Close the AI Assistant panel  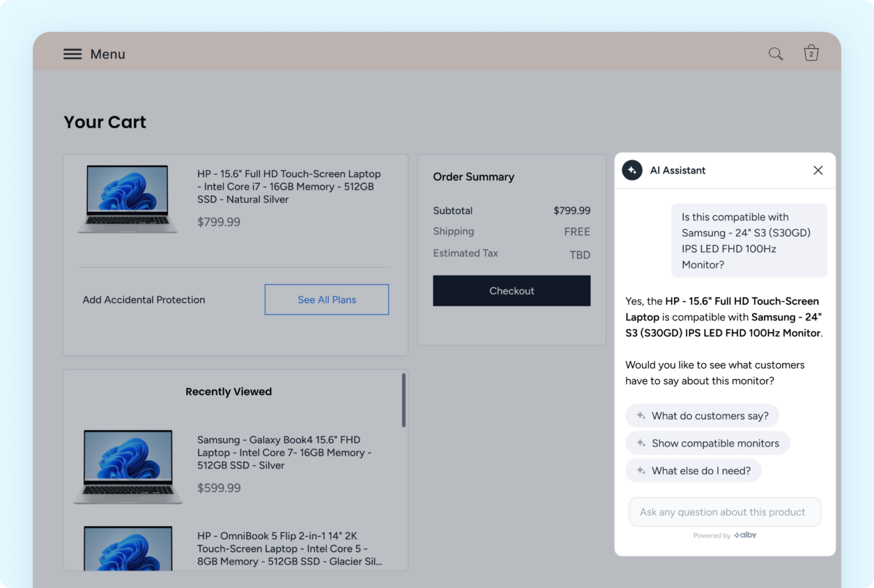tap(818, 171)
